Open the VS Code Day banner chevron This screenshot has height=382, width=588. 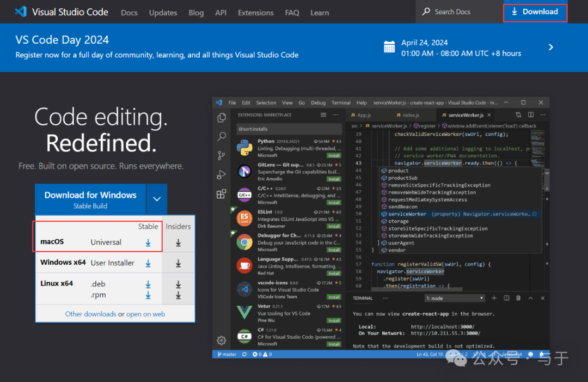(550, 47)
